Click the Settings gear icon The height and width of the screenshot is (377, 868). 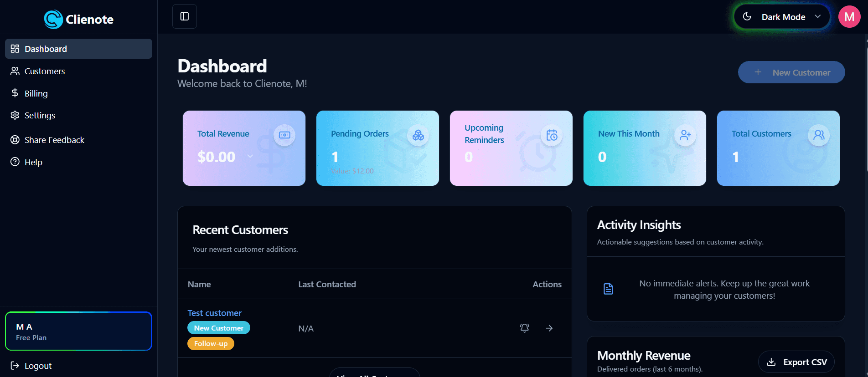[15, 115]
